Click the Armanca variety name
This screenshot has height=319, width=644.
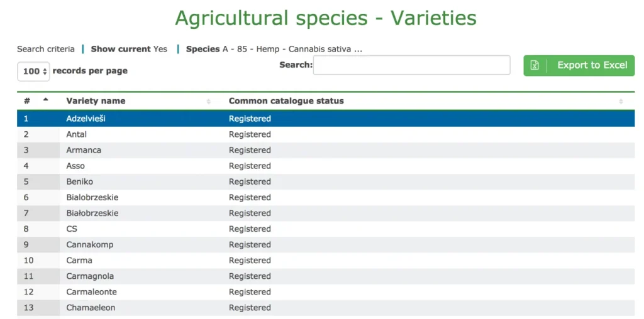point(84,150)
